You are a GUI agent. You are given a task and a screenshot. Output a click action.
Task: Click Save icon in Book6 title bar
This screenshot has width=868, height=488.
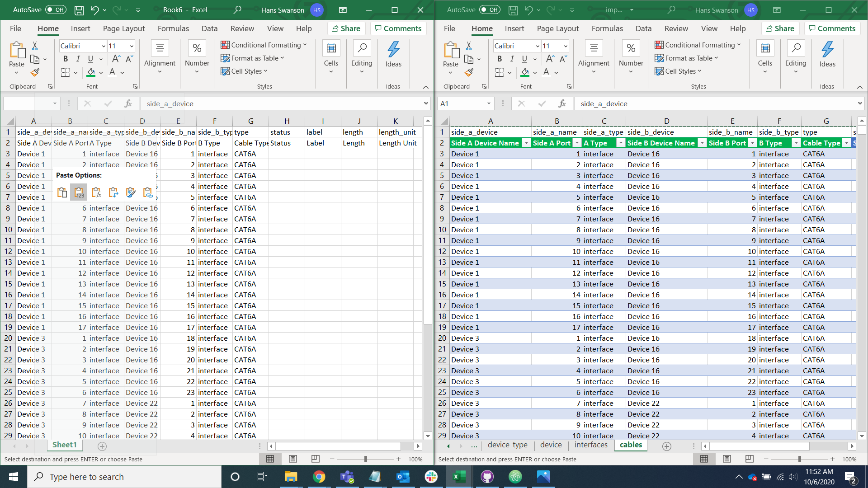coord(79,10)
